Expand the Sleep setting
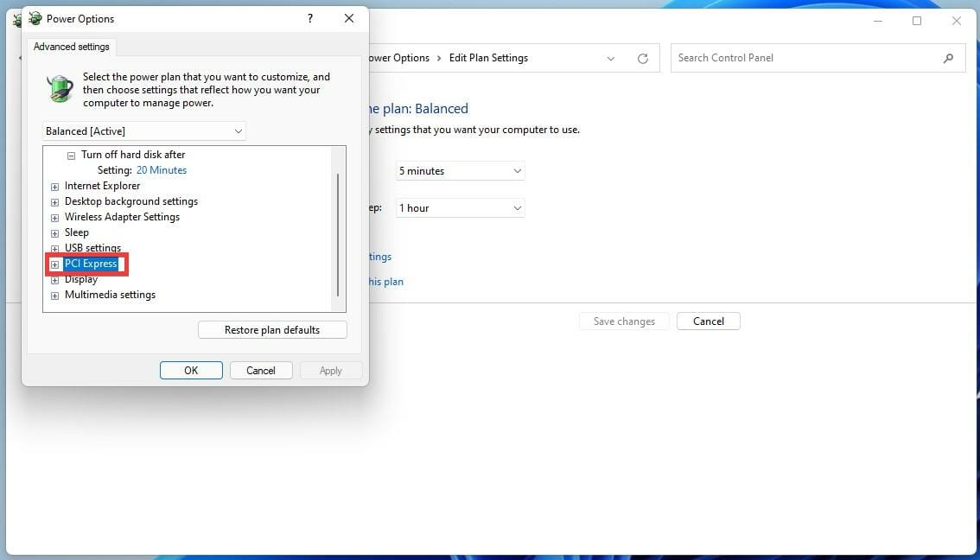This screenshot has width=980, height=560. click(x=54, y=232)
